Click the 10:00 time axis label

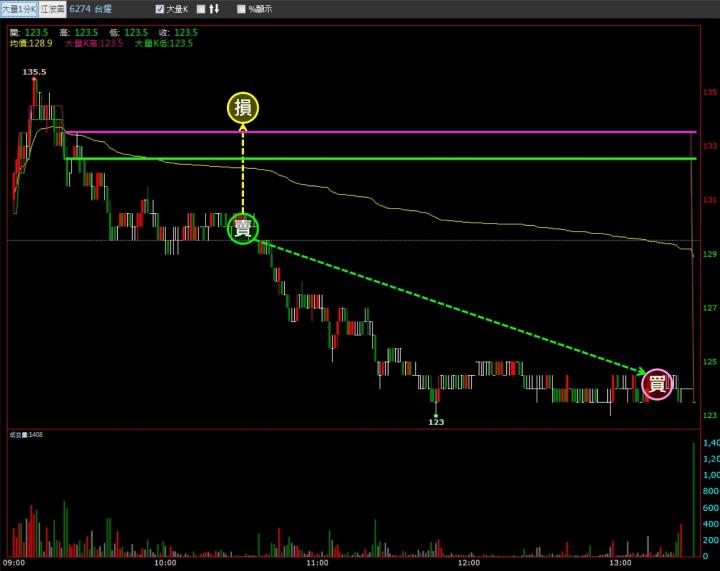(x=165, y=563)
